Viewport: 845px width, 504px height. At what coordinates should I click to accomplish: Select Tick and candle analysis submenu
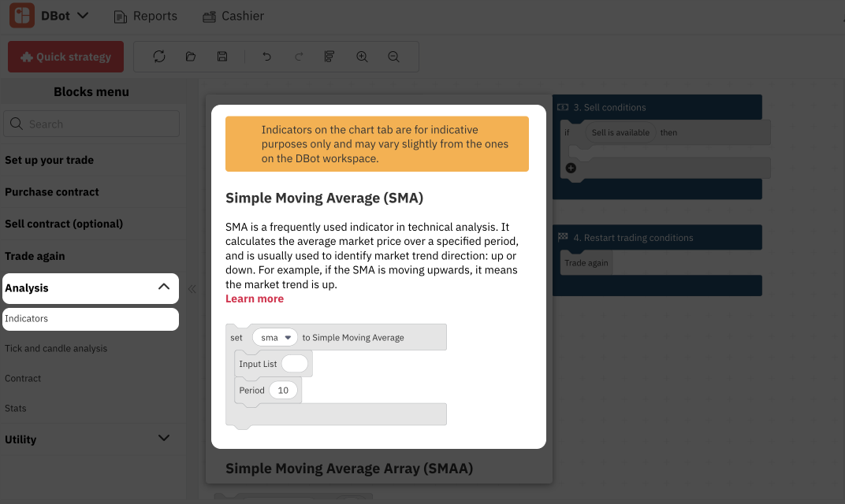56,348
